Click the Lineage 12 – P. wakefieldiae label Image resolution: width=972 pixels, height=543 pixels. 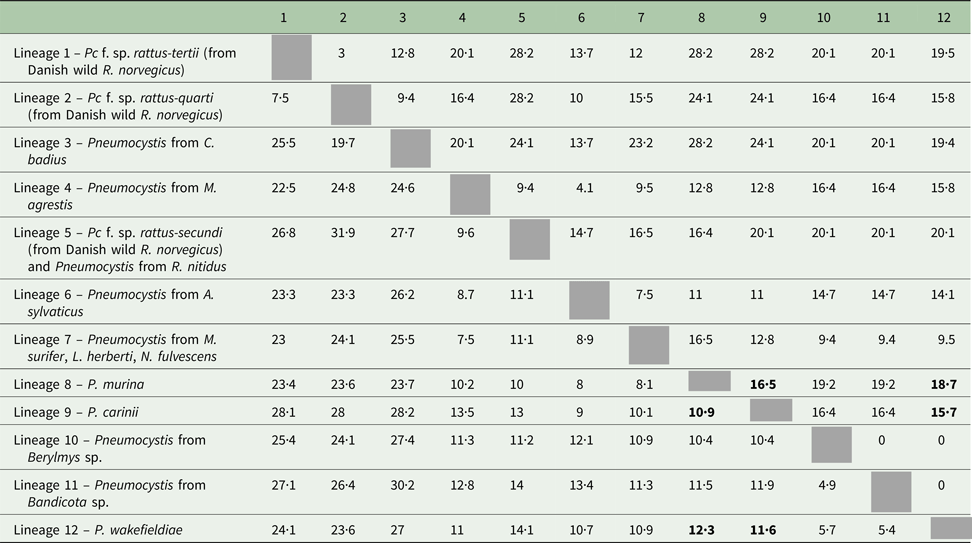click(98, 530)
